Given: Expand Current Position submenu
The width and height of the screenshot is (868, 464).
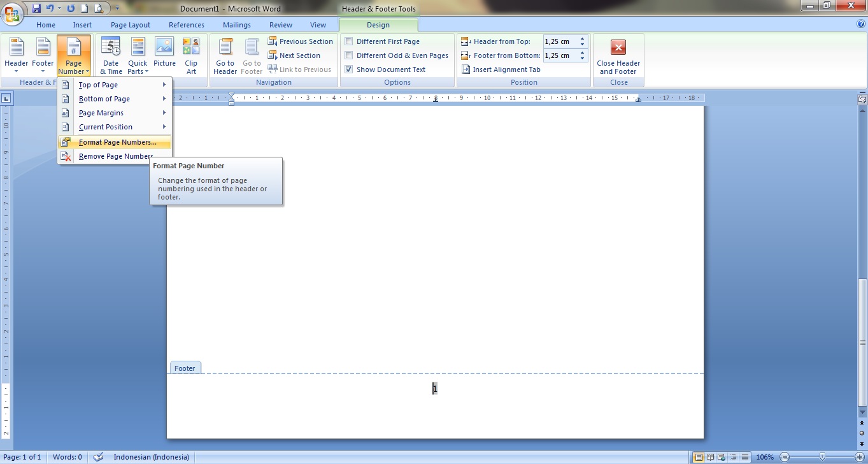Looking at the screenshot, I should click(x=115, y=127).
